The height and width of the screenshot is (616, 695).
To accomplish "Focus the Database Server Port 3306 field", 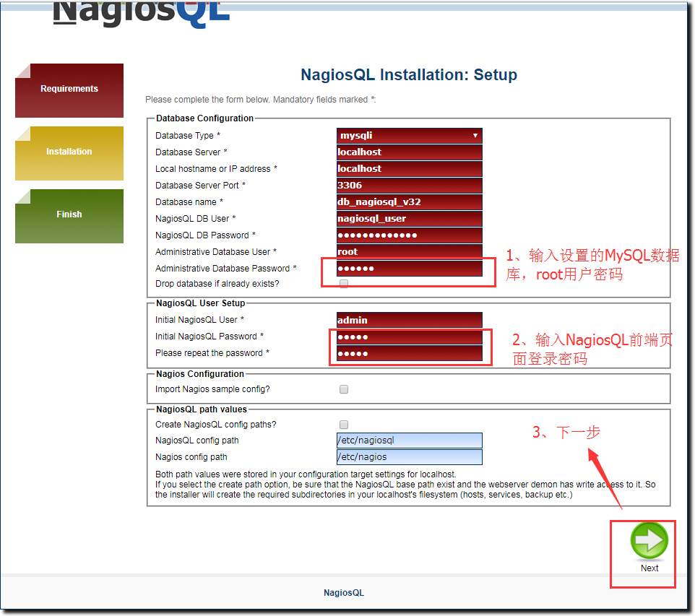I will [409, 186].
